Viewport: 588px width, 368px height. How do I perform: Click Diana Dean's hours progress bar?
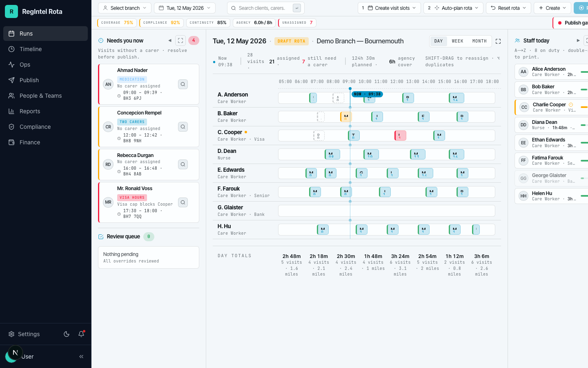tap(584, 125)
